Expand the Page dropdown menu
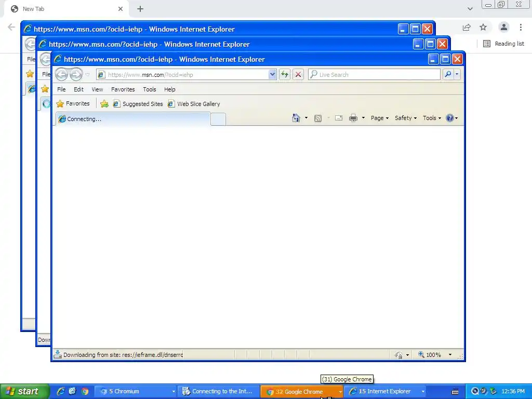This screenshot has height=399, width=532. coord(380,118)
